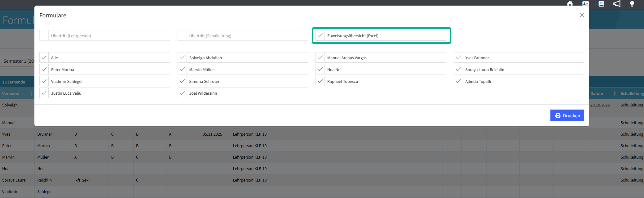The width and height of the screenshot is (644, 198).
Task: Uncheck the Zuweisungsübersicht (Excel) checkbox
Action: point(320,36)
